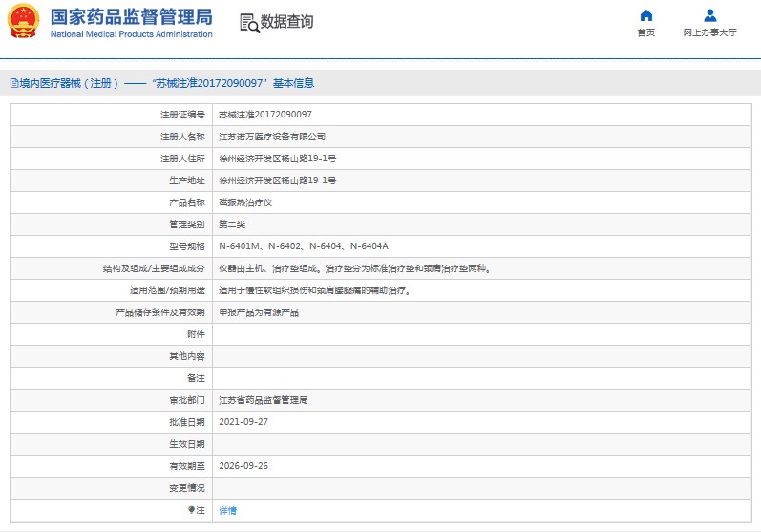Go to 首页 home icon
This screenshot has width=761, height=532.
click(646, 15)
